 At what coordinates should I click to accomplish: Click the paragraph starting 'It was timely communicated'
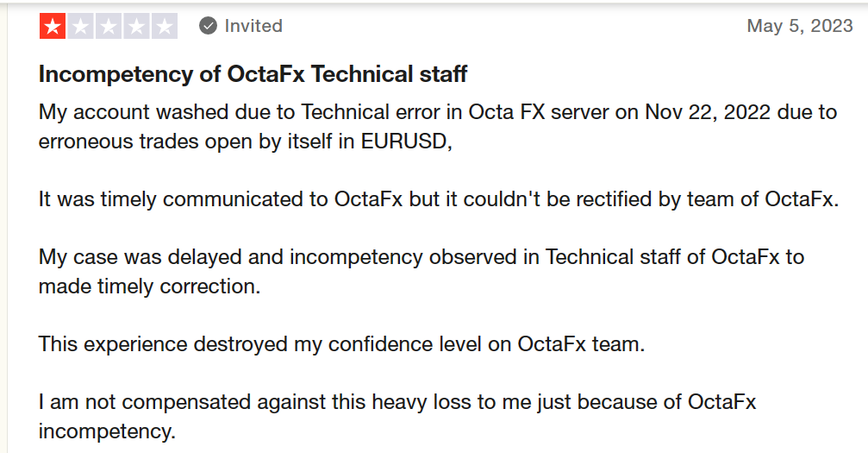(x=439, y=199)
